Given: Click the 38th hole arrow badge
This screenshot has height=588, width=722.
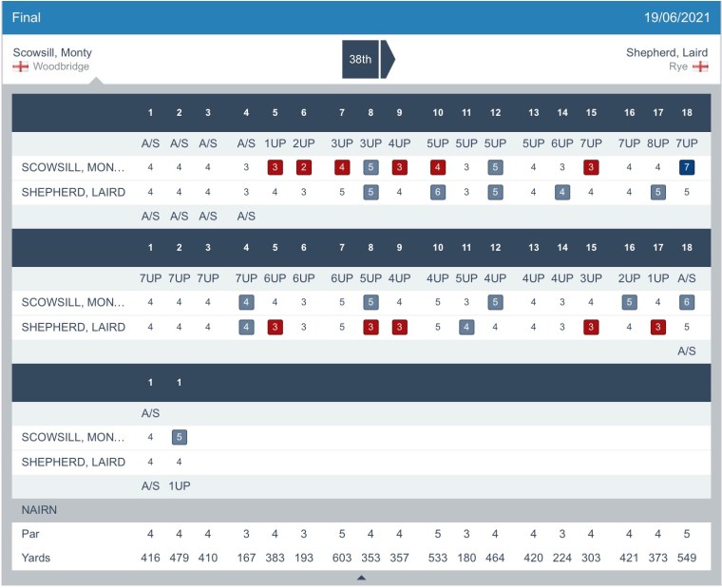Looking at the screenshot, I should (x=368, y=59).
